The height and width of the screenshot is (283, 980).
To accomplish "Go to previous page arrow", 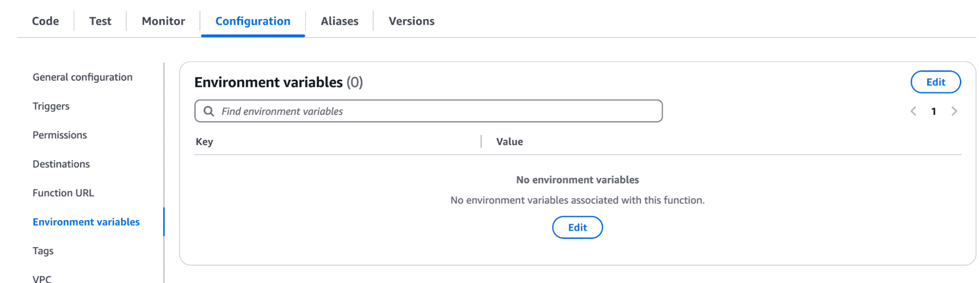I will [x=913, y=111].
